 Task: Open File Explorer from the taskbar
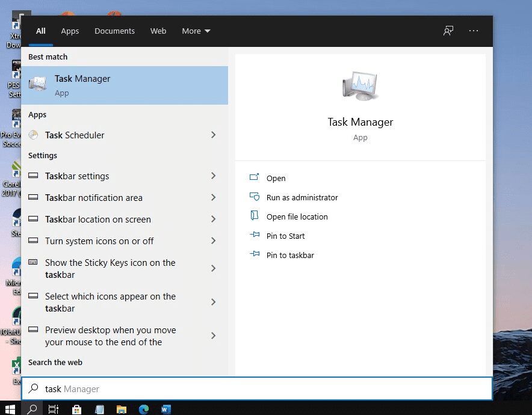click(121, 409)
